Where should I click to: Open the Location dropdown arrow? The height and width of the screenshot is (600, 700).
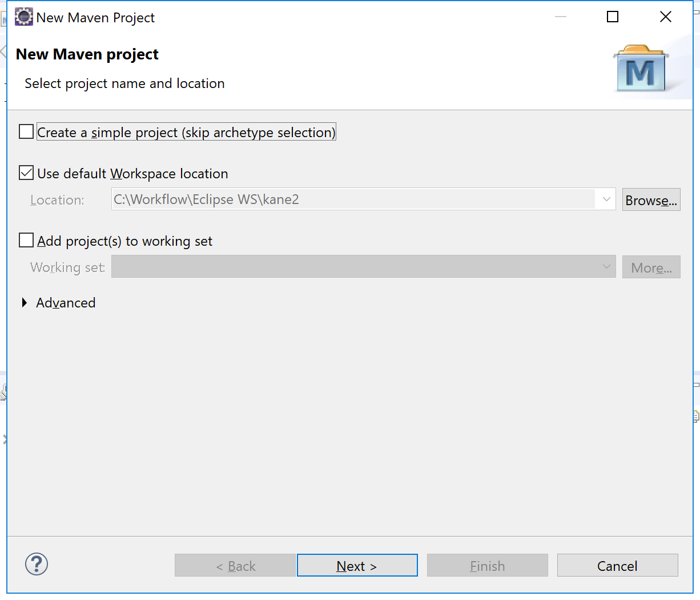(606, 199)
